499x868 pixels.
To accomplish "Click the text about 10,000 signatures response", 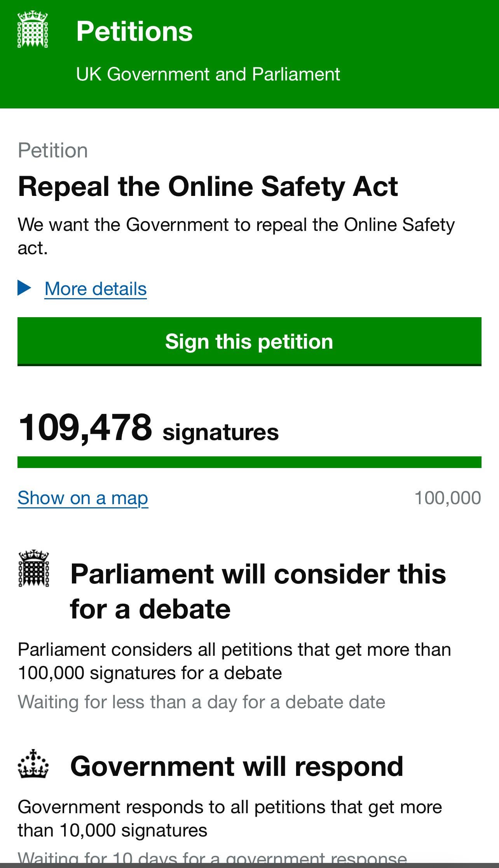I will [230, 819].
